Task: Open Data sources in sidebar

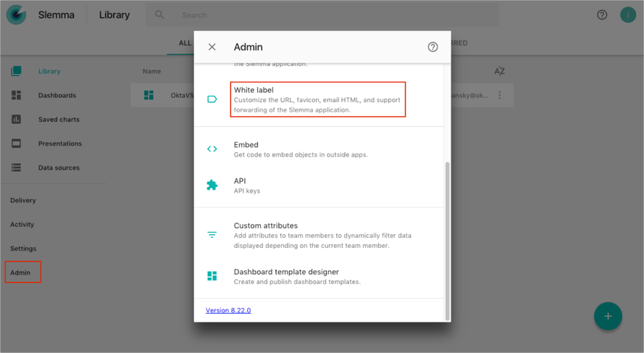Action: tap(58, 168)
